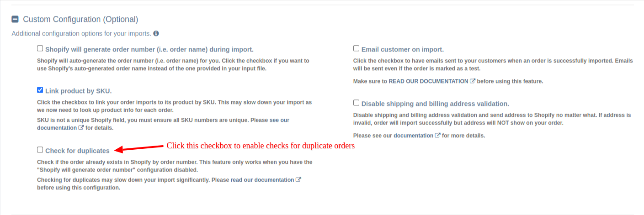Image resolution: width=644 pixels, height=215 pixels.
Task: Tick the Check for duplicates checkbox
Action: click(40, 150)
